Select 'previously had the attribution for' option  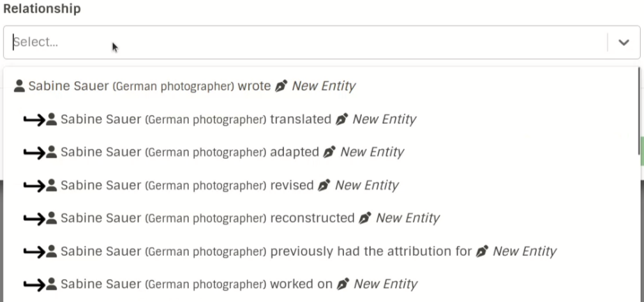coord(322,251)
